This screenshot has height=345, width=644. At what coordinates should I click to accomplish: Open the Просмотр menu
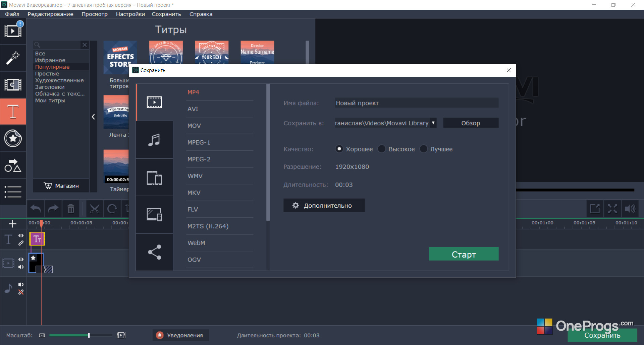95,14
